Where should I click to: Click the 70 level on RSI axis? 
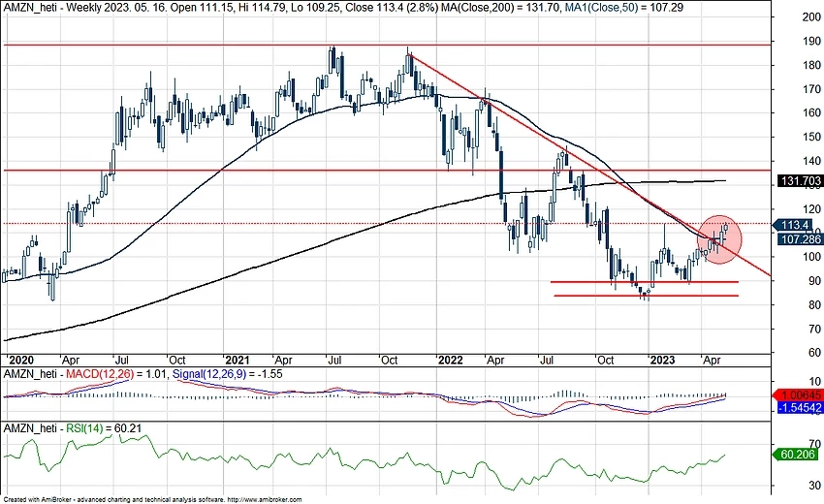[x=815, y=445]
